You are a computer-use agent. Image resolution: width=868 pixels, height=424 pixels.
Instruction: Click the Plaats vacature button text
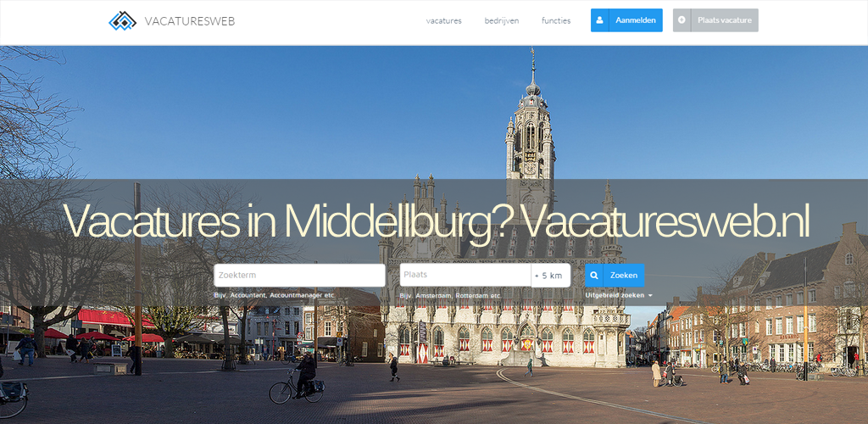[x=725, y=20]
